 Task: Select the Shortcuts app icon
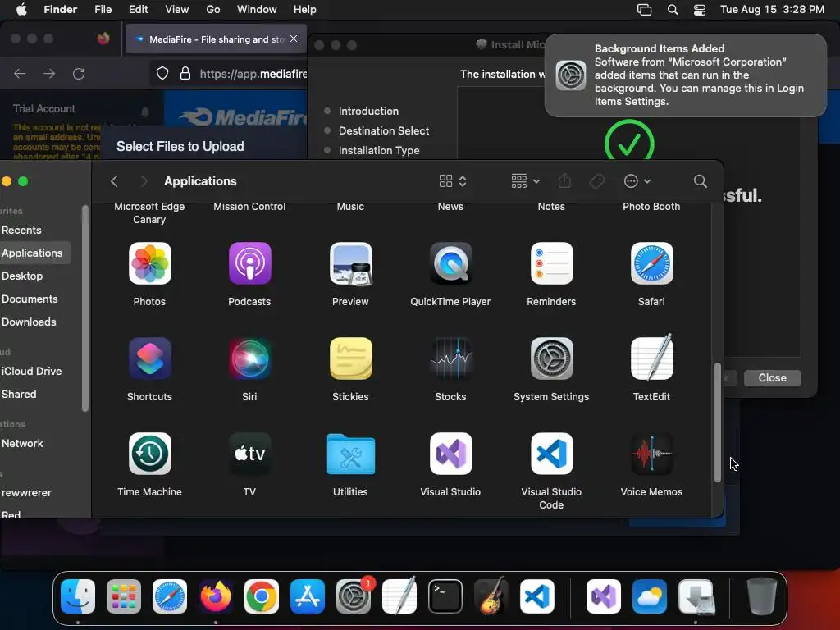point(149,358)
